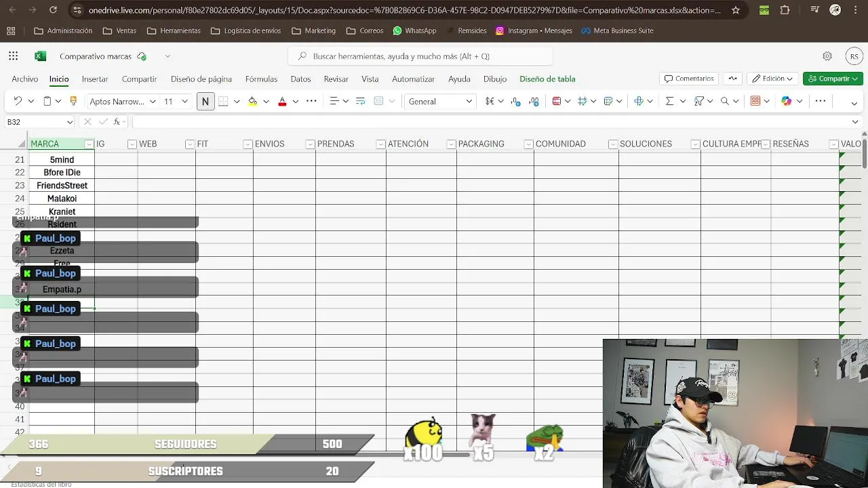Open the ENVIOS column filter button
This screenshot has height=488, width=868.
coord(310,144)
